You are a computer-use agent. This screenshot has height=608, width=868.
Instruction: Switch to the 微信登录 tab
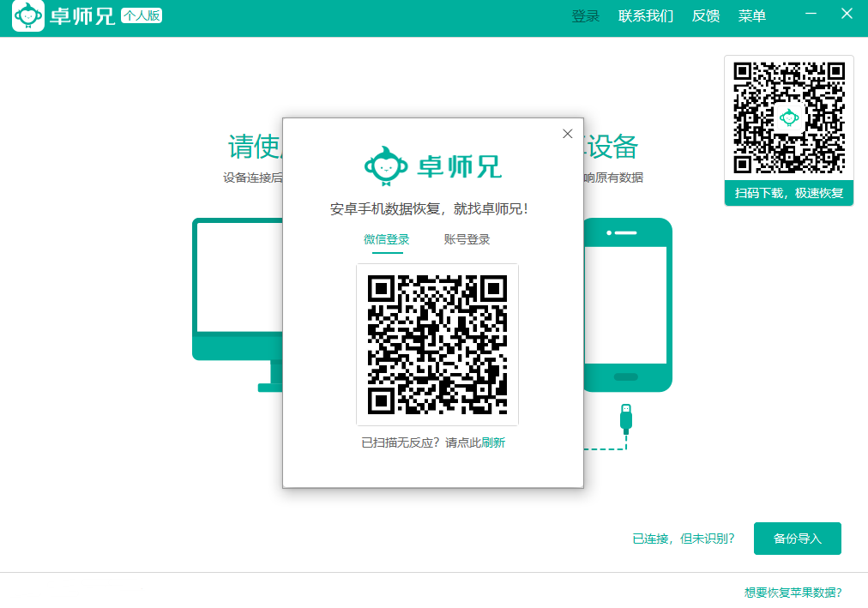pyautogui.click(x=387, y=240)
